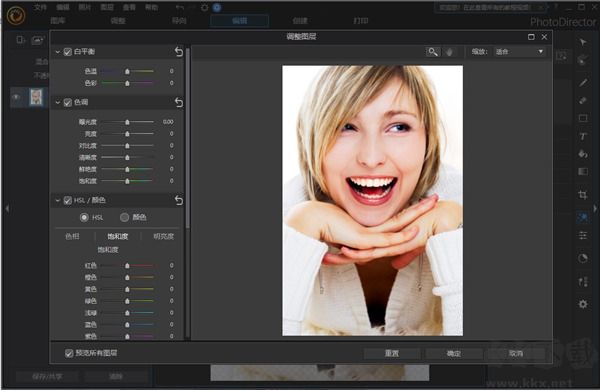
Task: Click the 色温 slider handle
Action: (x=127, y=71)
